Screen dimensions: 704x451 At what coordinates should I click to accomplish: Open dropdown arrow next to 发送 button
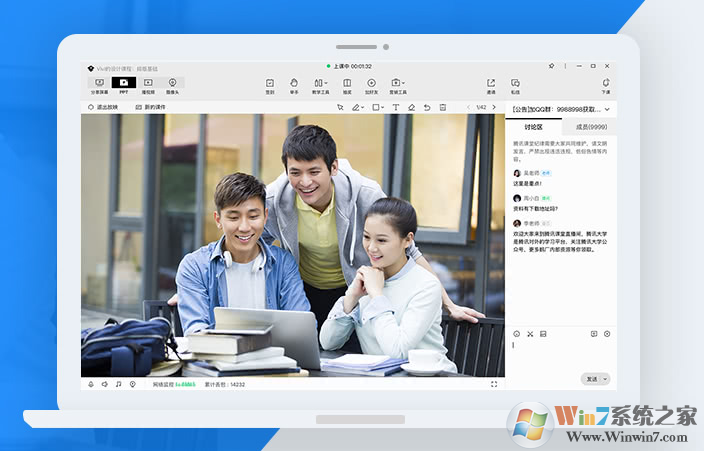click(605, 379)
